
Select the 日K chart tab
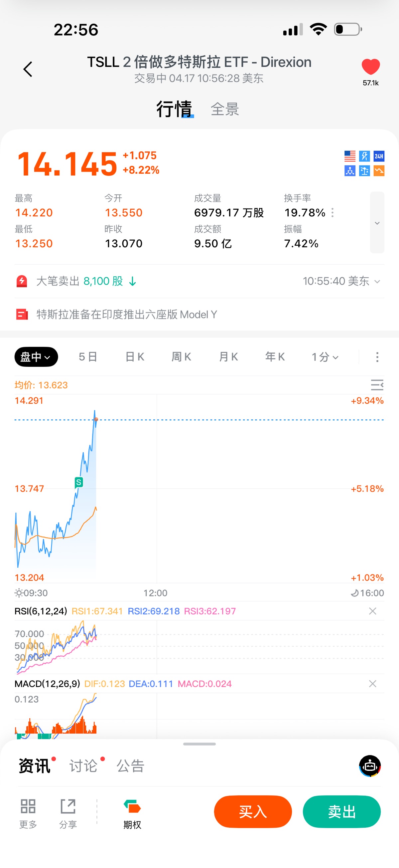point(135,357)
